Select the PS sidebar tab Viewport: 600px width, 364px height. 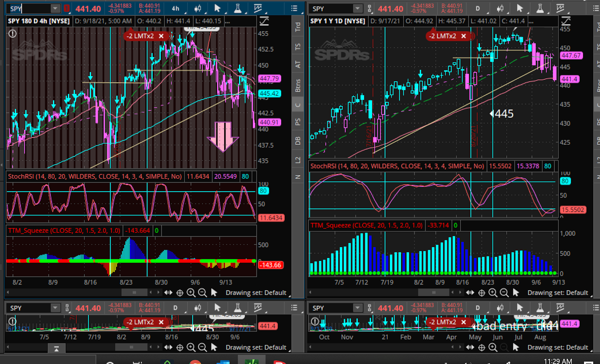tap(298, 122)
